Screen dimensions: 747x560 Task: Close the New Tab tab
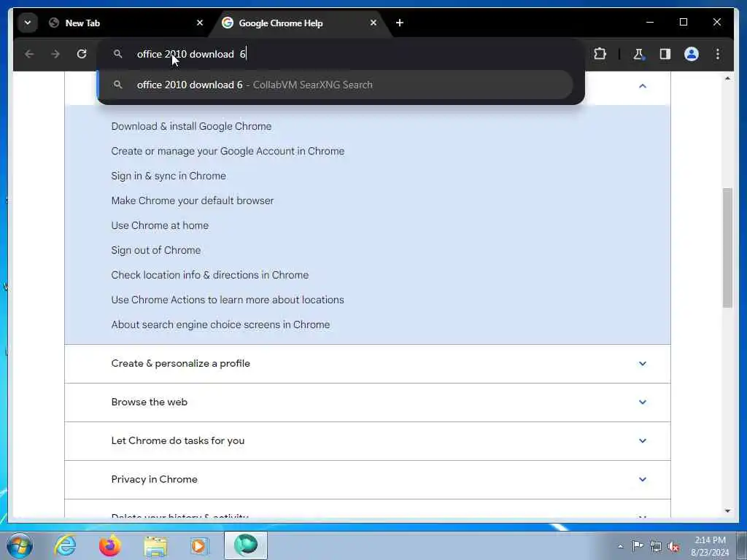200,23
